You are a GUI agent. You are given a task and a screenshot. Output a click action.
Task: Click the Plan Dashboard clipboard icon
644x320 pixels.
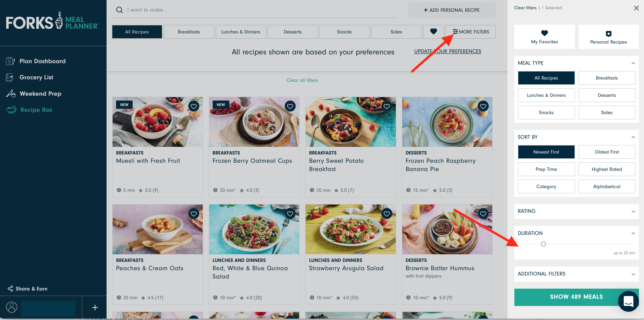[x=10, y=61]
